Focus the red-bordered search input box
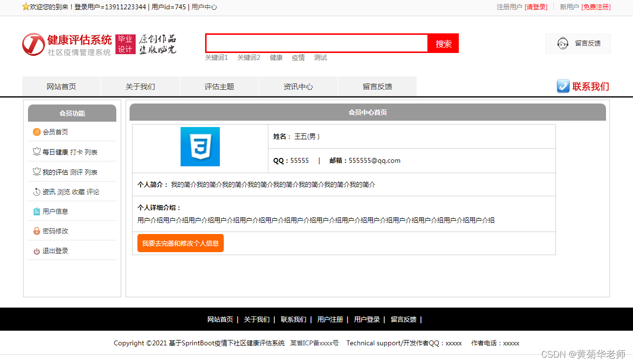The height and width of the screenshot is (364, 633). click(x=317, y=43)
